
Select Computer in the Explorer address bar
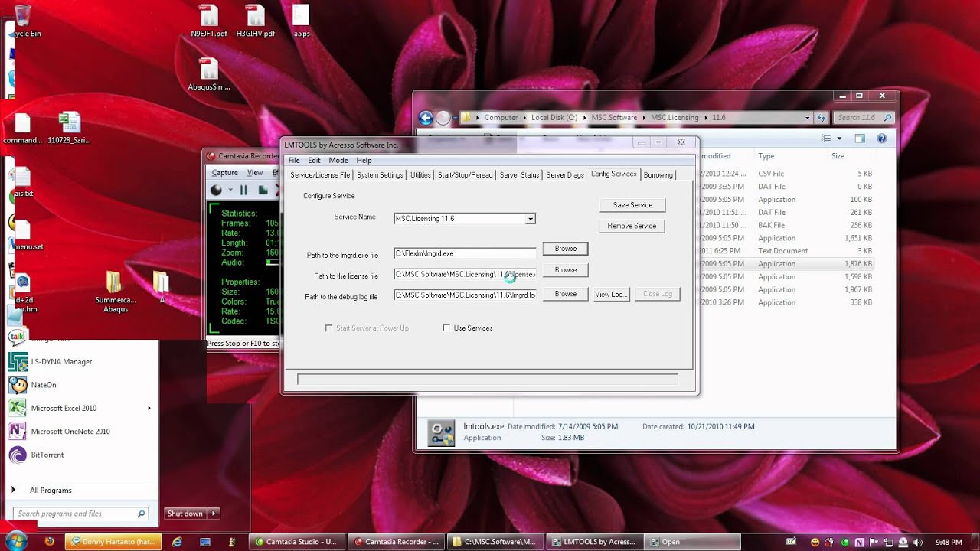tap(501, 118)
